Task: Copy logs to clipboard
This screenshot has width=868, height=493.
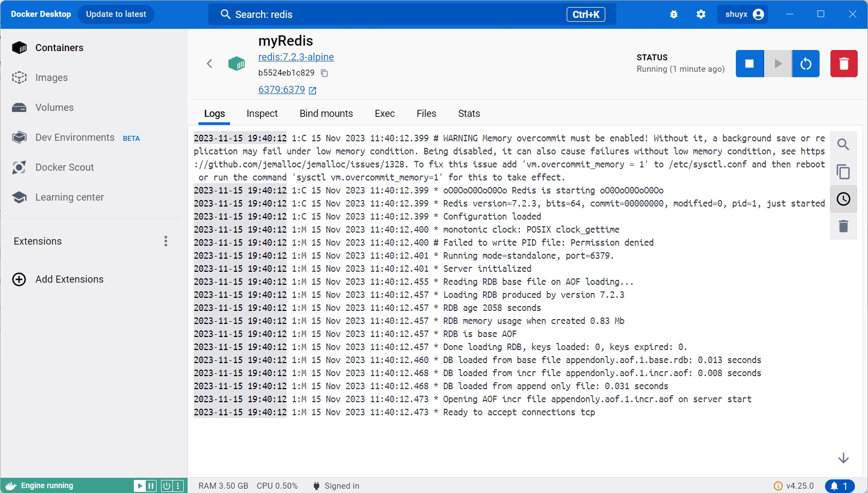Action: pyautogui.click(x=843, y=172)
